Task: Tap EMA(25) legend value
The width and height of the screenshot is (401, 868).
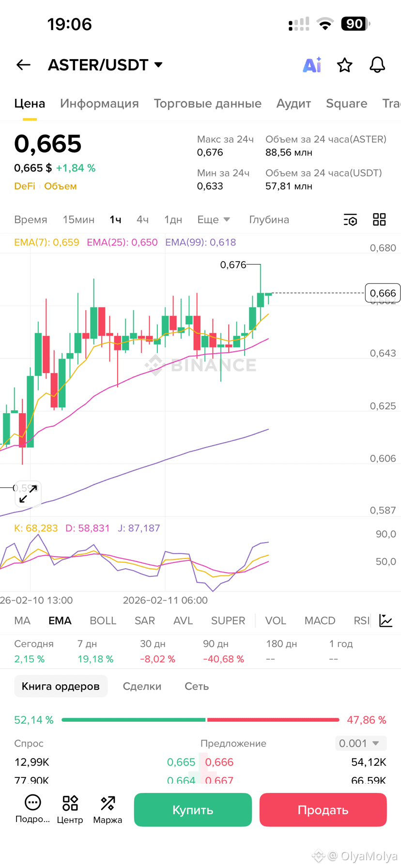Action: click(x=122, y=242)
